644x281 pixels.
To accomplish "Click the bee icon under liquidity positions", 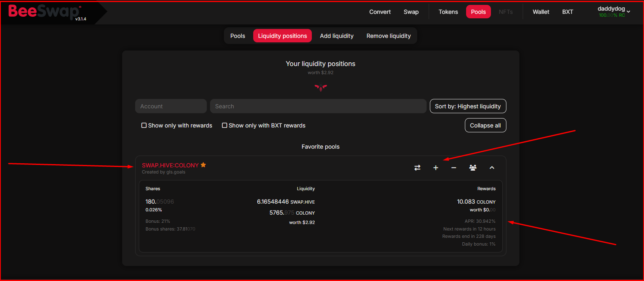I will tap(321, 87).
